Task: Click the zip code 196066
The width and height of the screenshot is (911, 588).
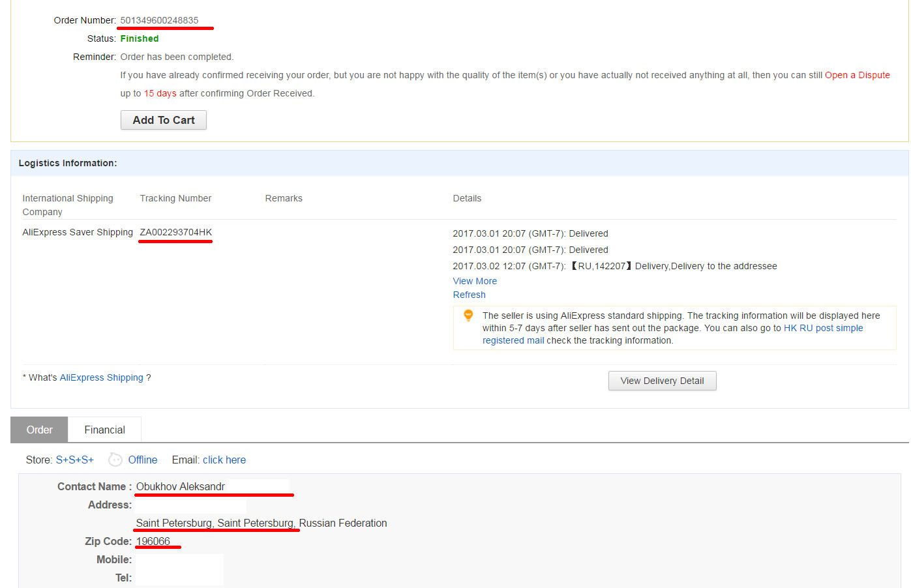Action: tap(153, 541)
